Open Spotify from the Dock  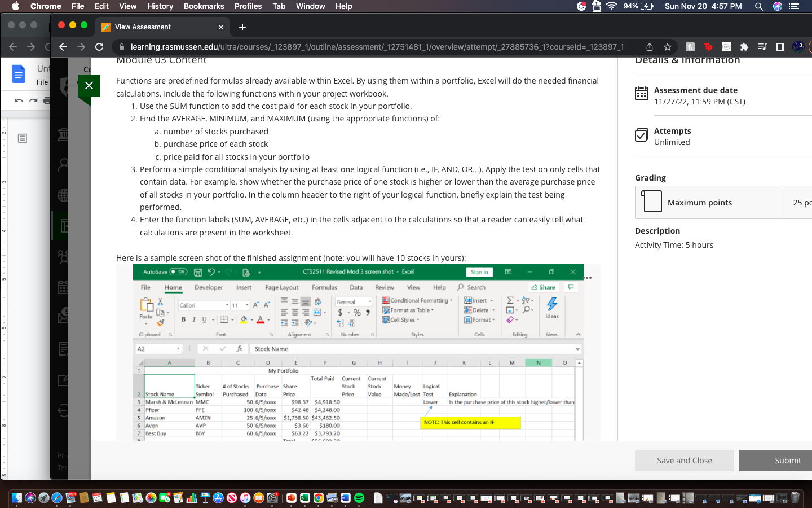pos(359,498)
